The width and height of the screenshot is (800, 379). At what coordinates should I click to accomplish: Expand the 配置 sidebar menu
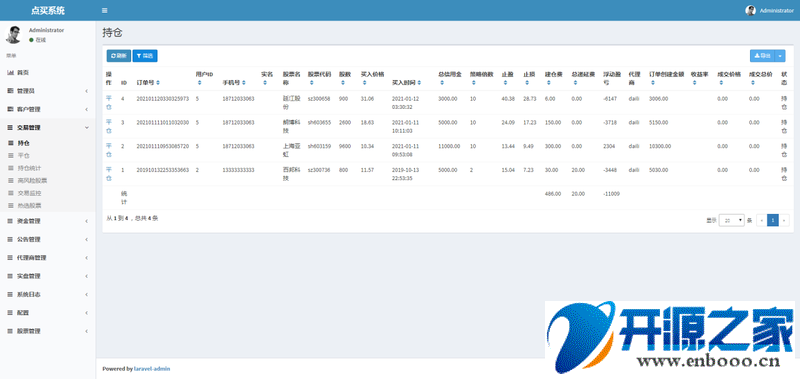(47, 313)
